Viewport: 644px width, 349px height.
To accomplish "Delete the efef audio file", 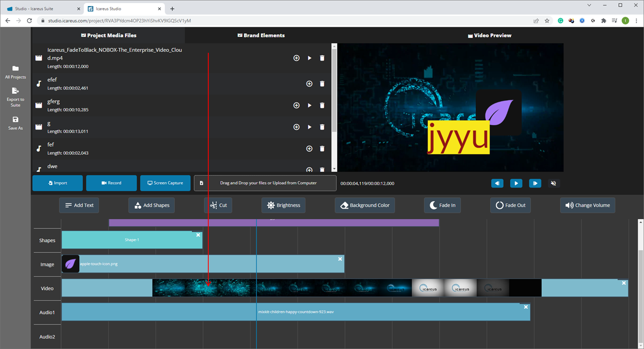I will [322, 83].
